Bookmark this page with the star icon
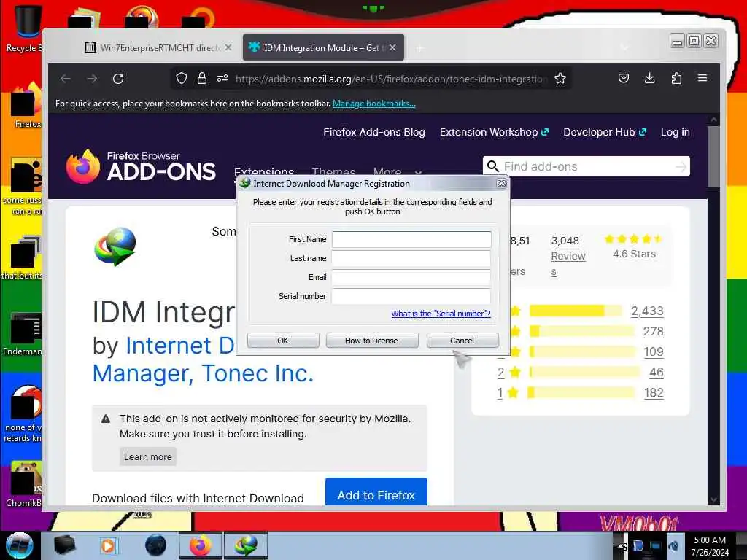The height and width of the screenshot is (560, 747). tap(560, 78)
